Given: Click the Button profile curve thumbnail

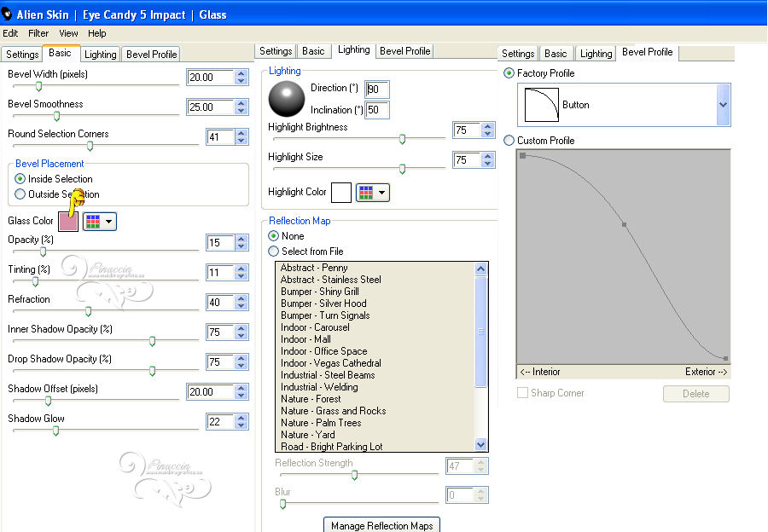Looking at the screenshot, I should pos(541,105).
